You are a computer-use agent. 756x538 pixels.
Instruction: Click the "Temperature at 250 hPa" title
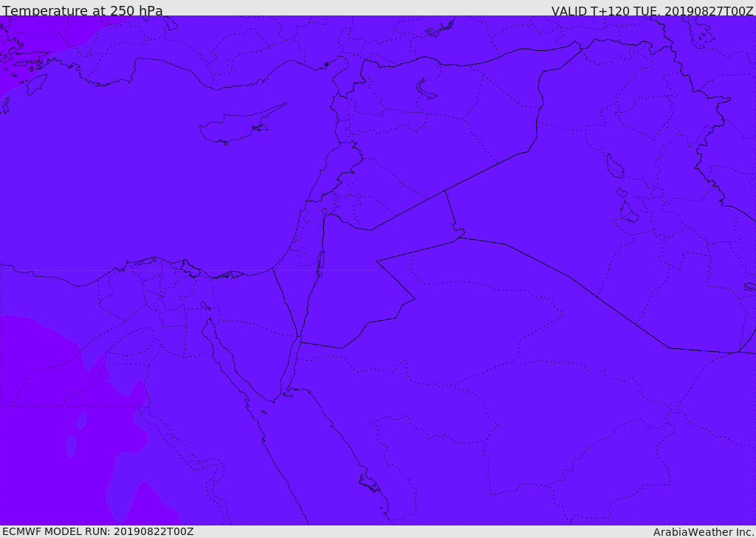(x=83, y=10)
